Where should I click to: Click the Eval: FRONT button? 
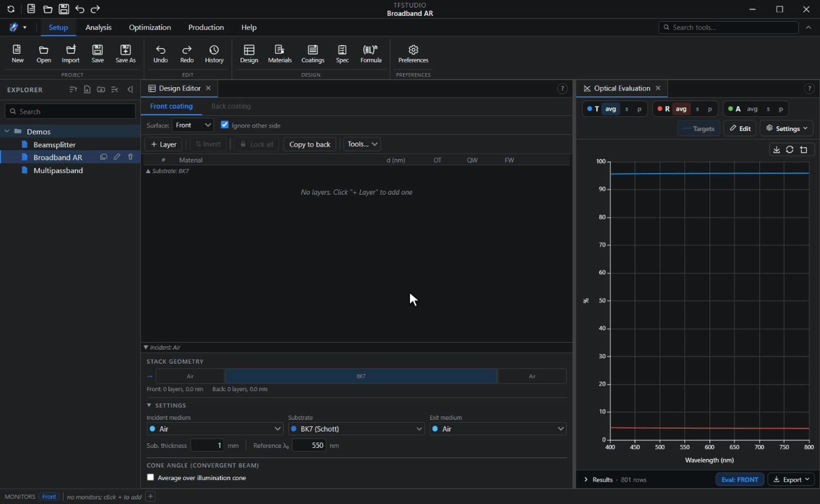[740, 479]
